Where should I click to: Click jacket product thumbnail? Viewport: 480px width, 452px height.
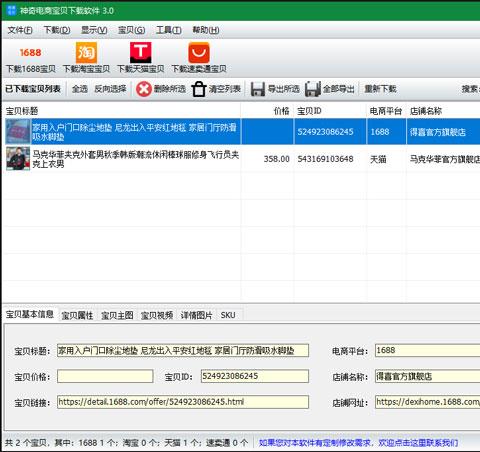tap(18, 159)
